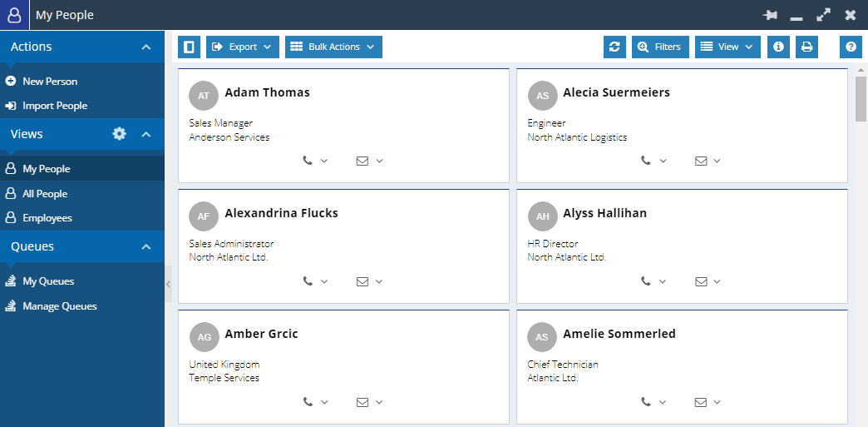Screen dimensions: 868x427
Task: Toggle the side panel layout button
Action: pos(189,47)
